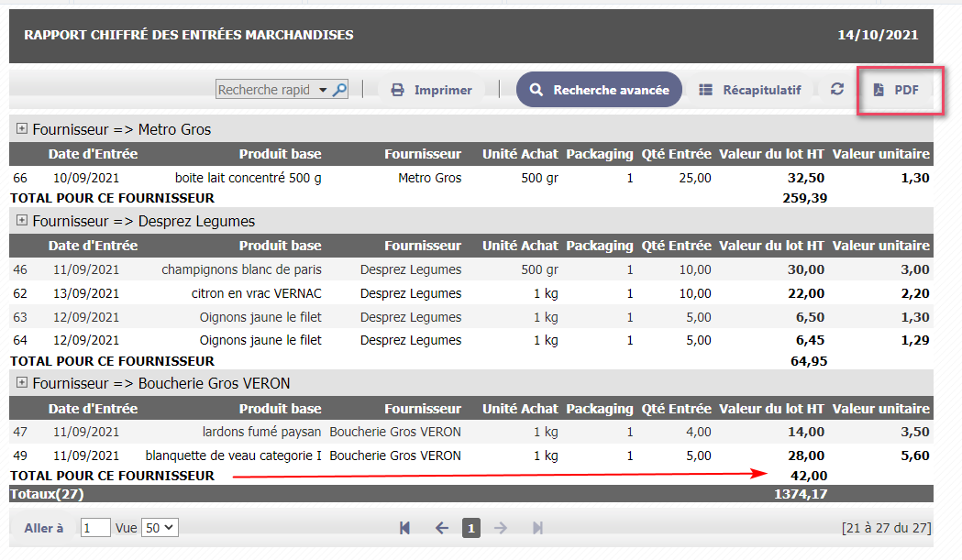The image size is (962, 560).
Task: Sort Desprez Legumes table by Qté Entrée
Action: click(x=676, y=246)
